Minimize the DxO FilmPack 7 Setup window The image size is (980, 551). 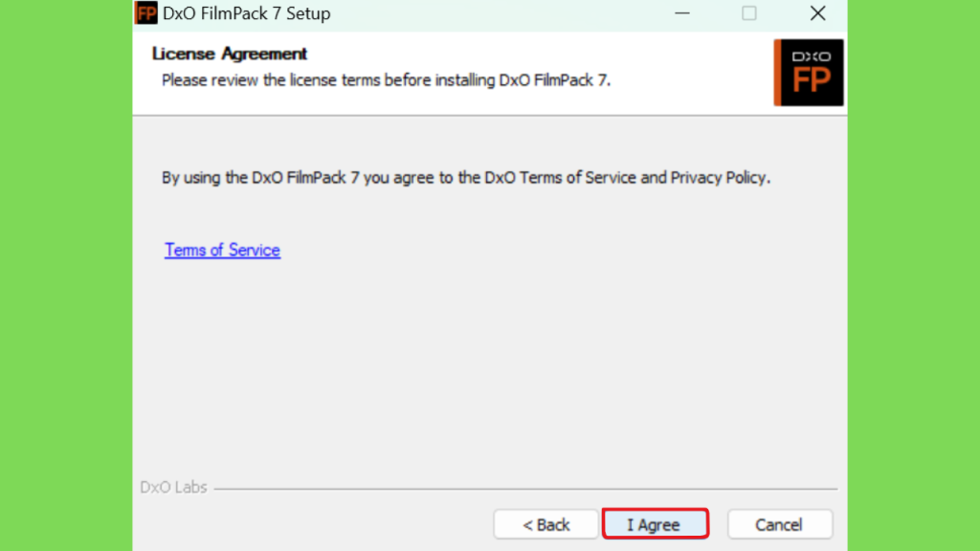click(x=681, y=13)
